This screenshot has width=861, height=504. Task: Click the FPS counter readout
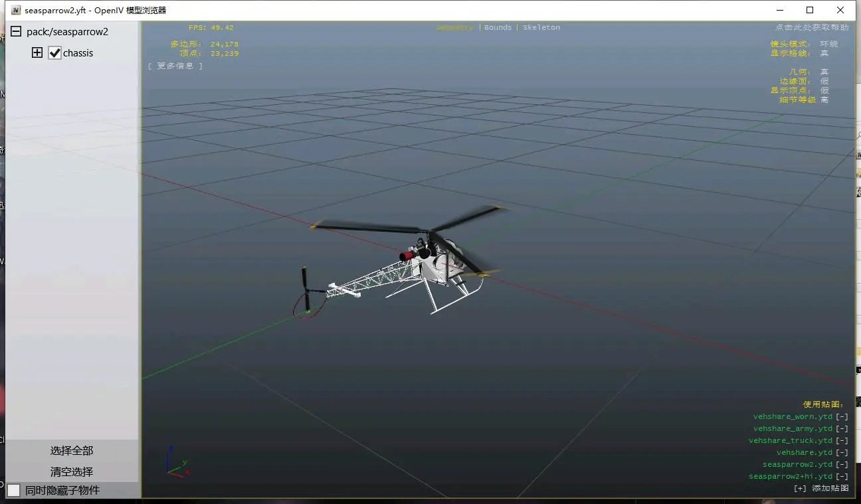(211, 28)
